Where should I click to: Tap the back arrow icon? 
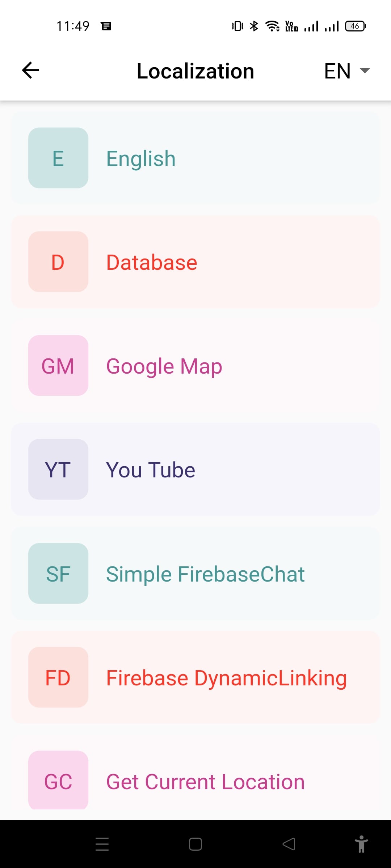[x=31, y=70]
